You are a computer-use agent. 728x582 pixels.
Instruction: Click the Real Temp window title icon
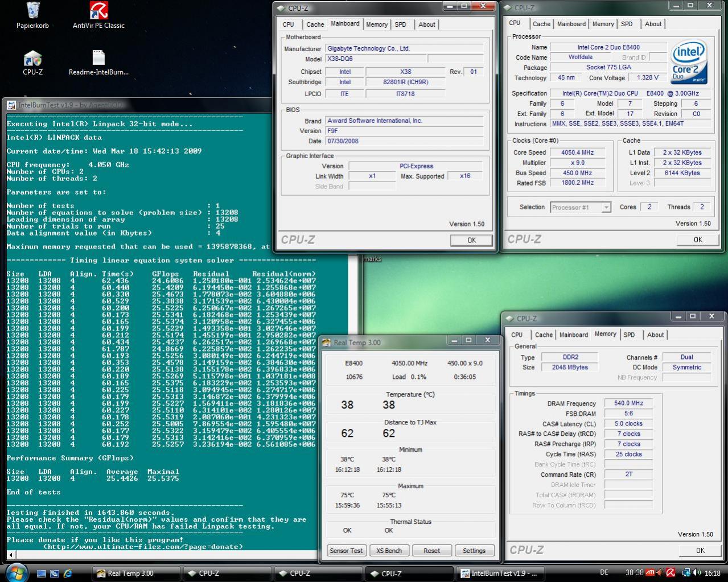326,342
